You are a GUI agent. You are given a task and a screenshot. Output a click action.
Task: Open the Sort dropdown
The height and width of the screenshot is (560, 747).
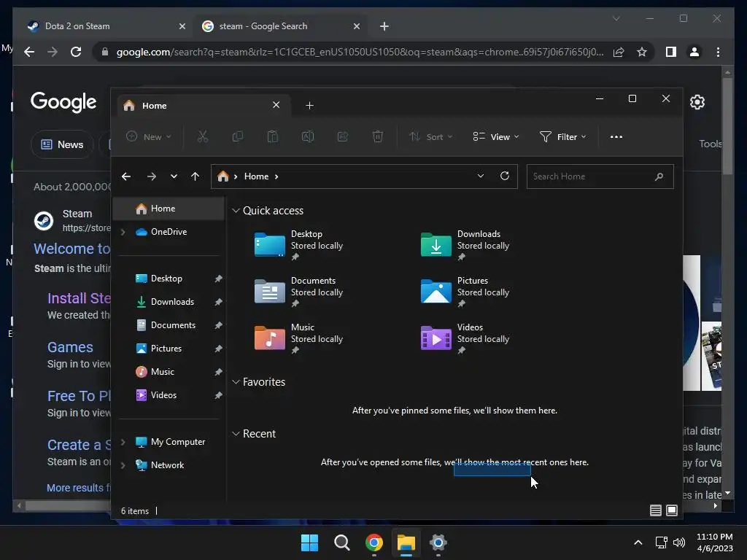pyautogui.click(x=430, y=137)
